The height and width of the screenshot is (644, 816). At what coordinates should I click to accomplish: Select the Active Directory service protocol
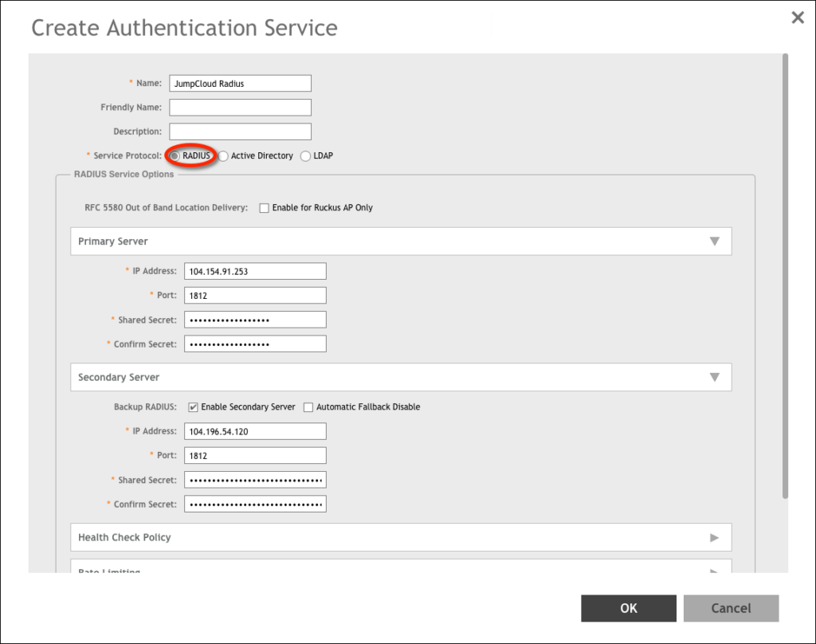click(224, 155)
